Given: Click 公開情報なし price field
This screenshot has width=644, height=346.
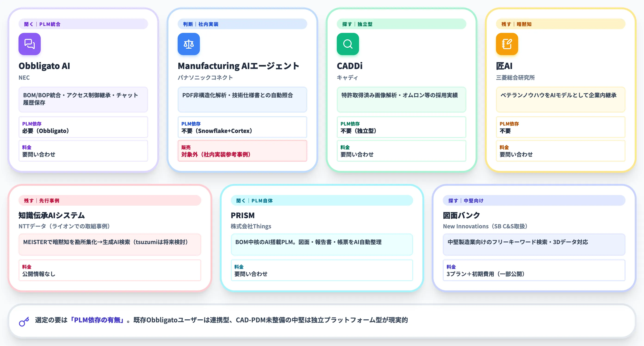Looking at the screenshot, I should pyautogui.click(x=110, y=270).
